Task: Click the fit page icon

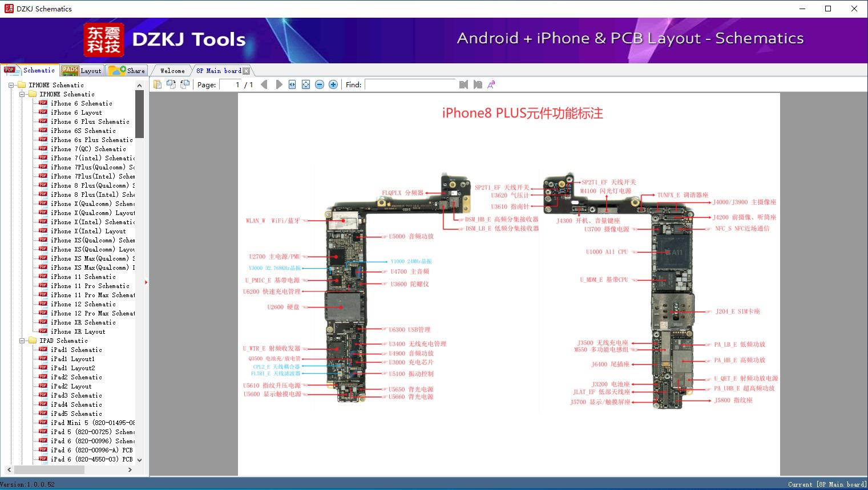Action: [306, 84]
